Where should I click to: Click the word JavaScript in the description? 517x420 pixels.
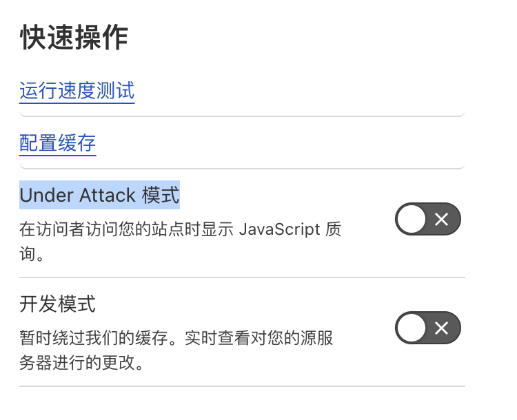[x=280, y=229]
